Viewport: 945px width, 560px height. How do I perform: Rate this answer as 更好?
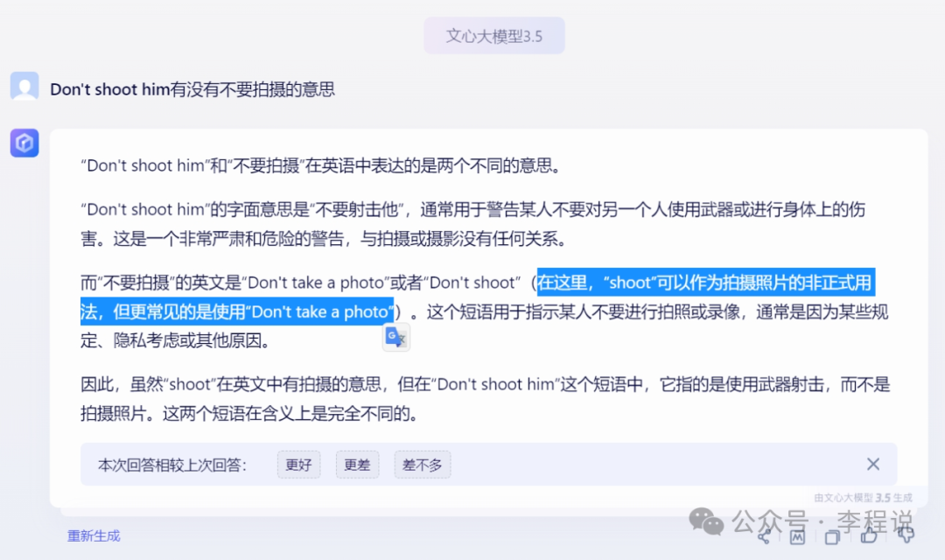[299, 465]
